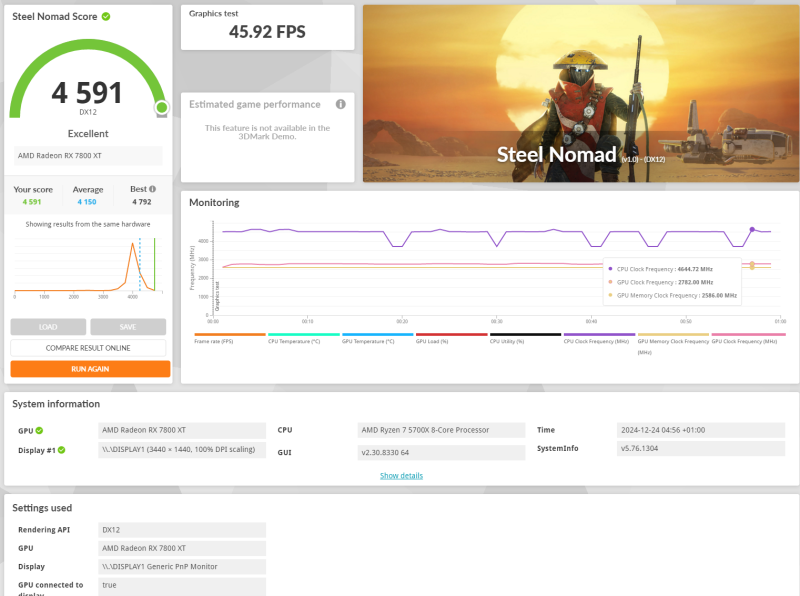Select the AMD Radeon RX 7800 XT field under score
This screenshot has width=800, height=596.
pyautogui.click(x=88, y=156)
